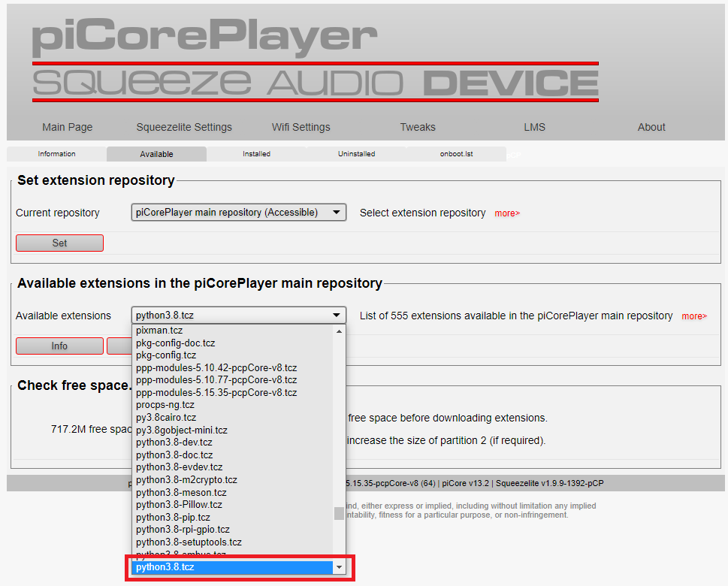Image resolution: width=728 pixels, height=586 pixels.
Task: Choose pkg-config.tcz from the list
Action: [x=233, y=355]
